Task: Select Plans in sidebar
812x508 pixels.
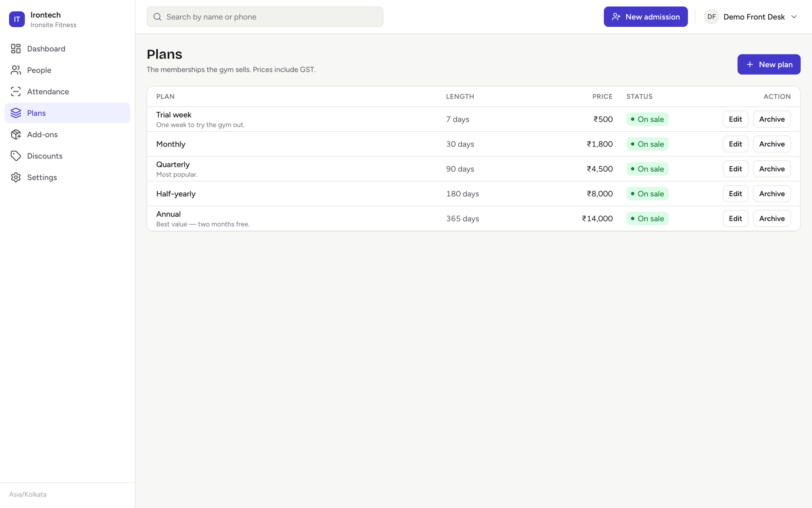Action: 67,113
